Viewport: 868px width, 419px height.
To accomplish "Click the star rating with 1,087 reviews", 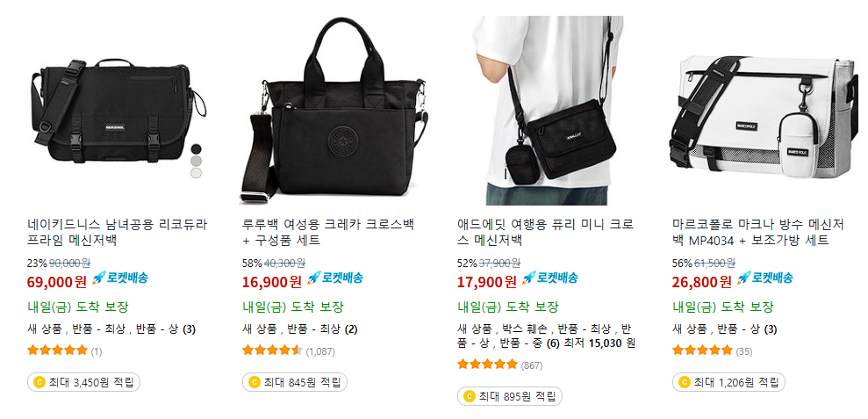I will (x=272, y=350).
